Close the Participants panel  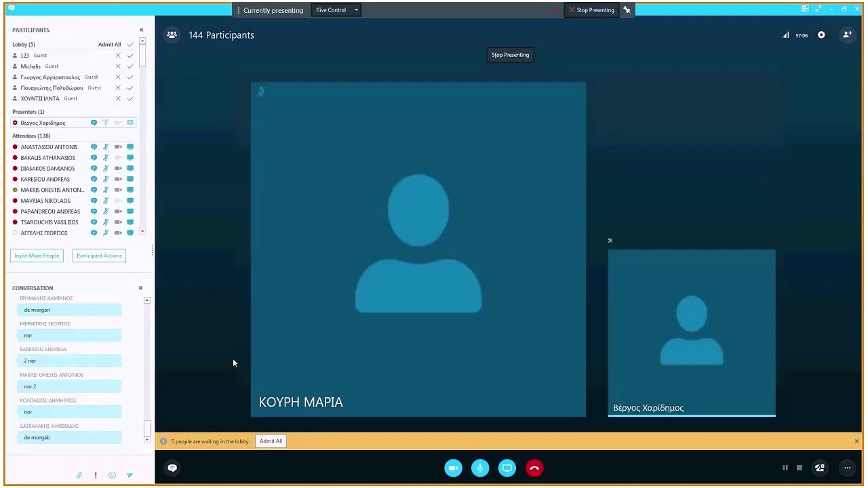tap(141, 30)
